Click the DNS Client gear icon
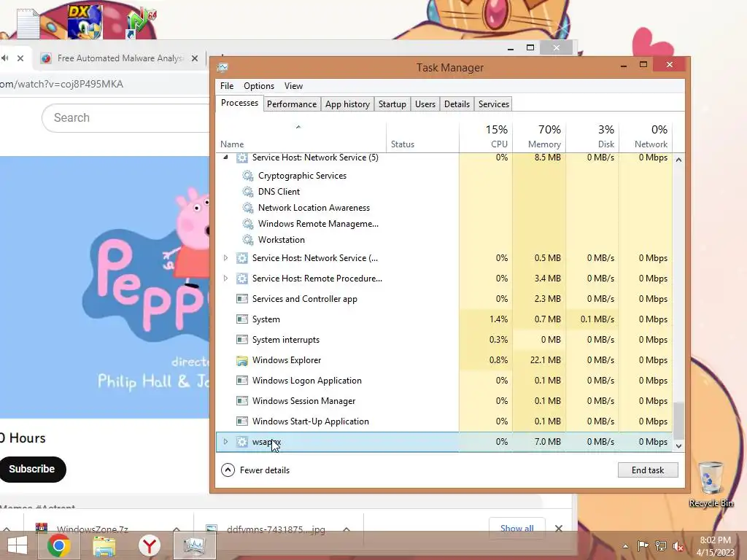 coord(248,192)
